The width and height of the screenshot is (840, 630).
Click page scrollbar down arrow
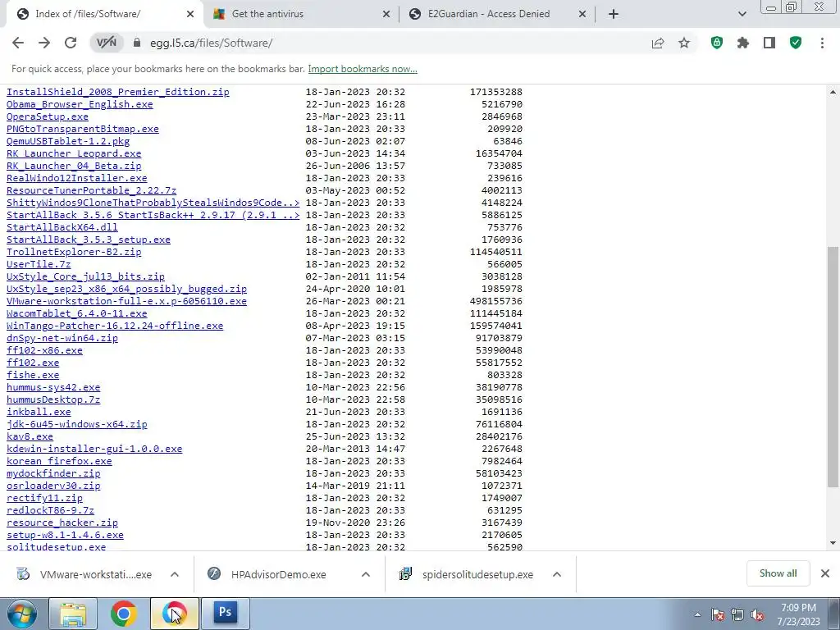[x=833, y=543]
